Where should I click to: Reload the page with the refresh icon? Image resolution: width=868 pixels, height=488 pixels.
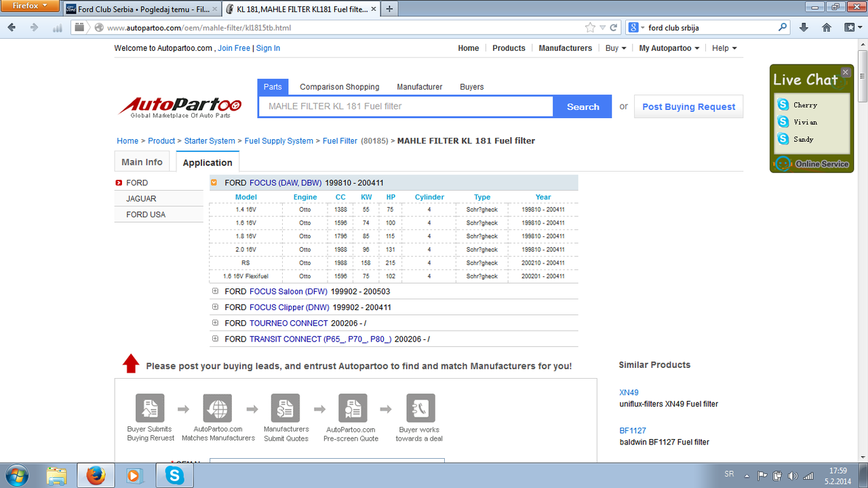[614, 28]
